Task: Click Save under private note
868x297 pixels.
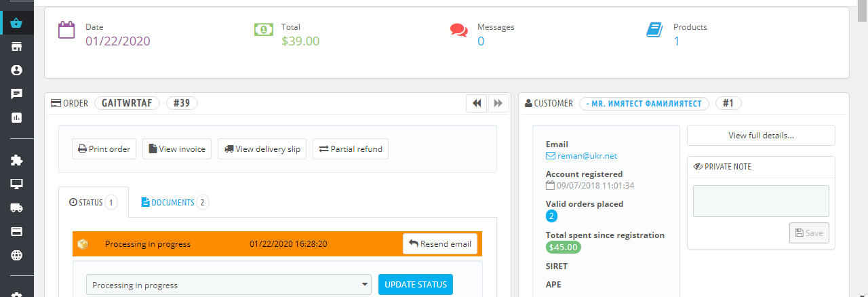Action: click(809, 233)
